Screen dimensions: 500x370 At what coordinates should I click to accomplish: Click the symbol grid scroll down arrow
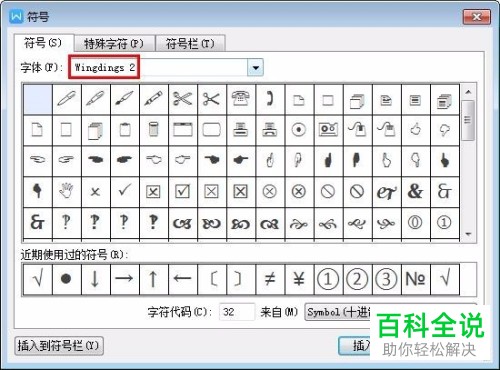pyautogui.click(x=468, y=234)
